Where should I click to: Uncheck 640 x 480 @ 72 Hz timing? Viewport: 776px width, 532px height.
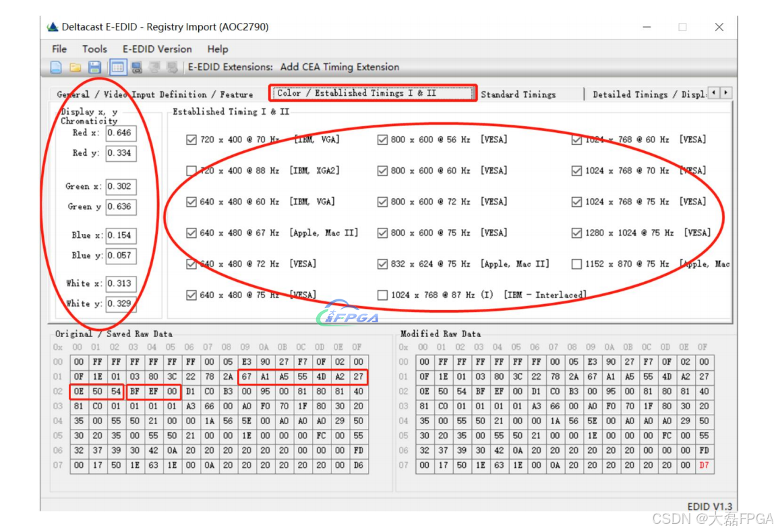click(191, 264)
